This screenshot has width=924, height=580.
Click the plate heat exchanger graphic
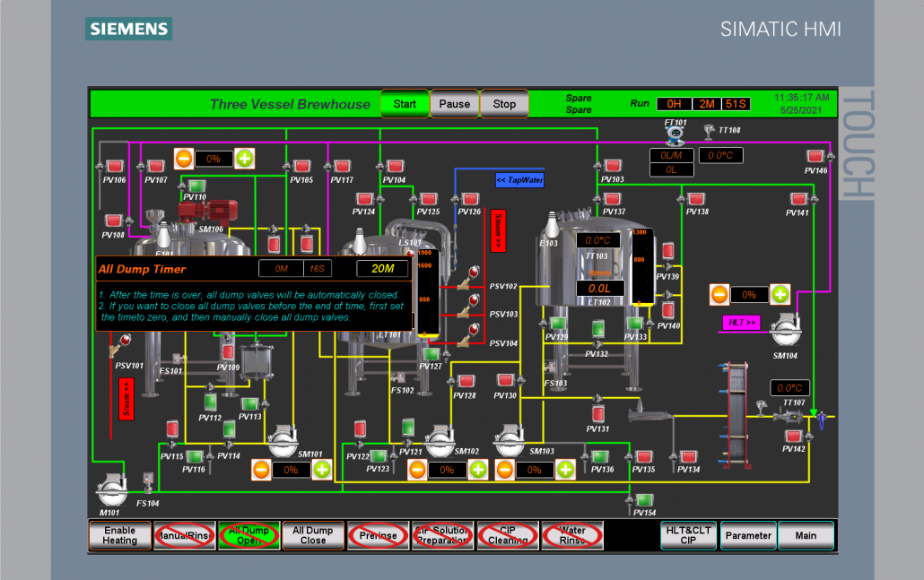[736, 415]
